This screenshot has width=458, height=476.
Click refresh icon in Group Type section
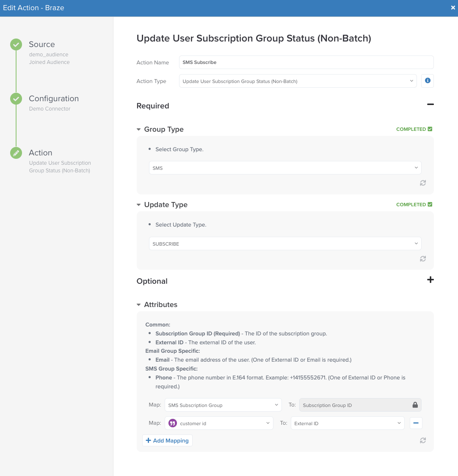coord(422,183)
